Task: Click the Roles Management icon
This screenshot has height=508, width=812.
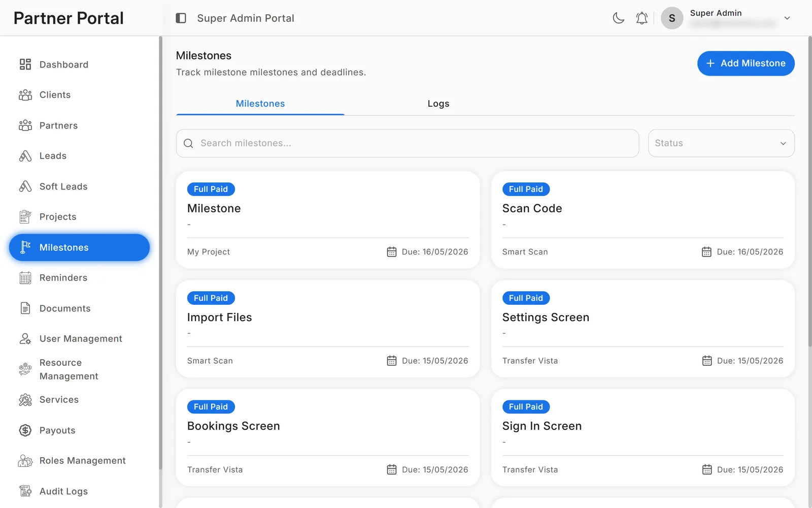Action: 25,461
